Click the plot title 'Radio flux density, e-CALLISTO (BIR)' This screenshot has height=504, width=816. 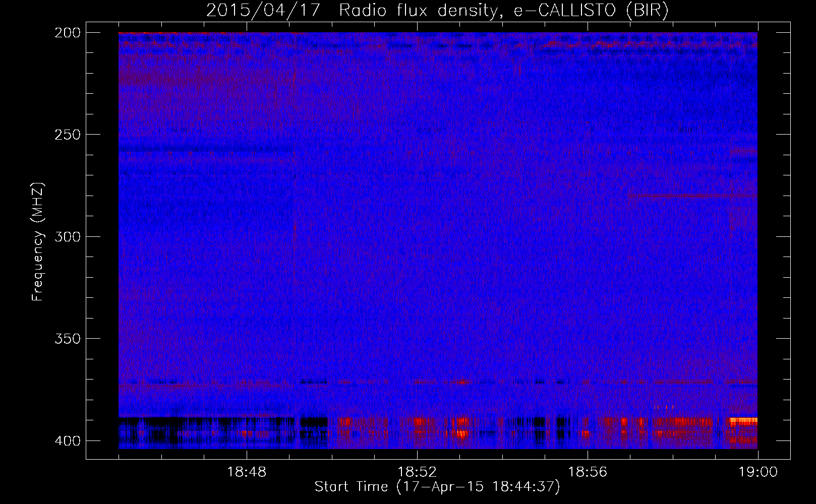(x=503, y=11)
